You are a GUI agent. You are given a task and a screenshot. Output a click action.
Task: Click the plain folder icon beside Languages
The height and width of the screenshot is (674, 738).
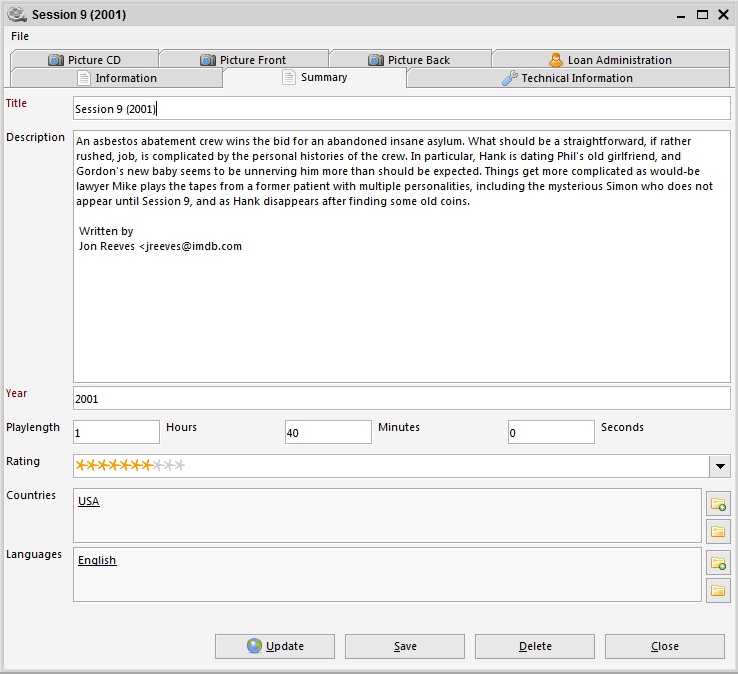pyautogui.click(x=718, y=590)
